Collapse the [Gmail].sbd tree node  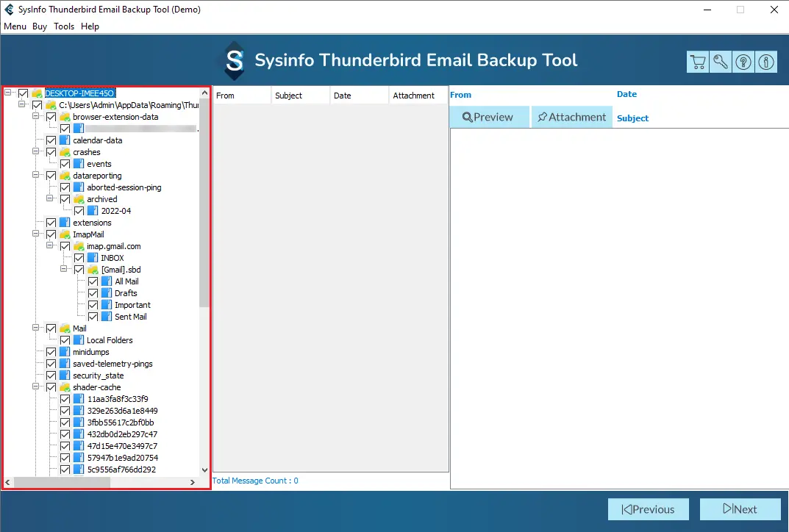pyautogui.click(x=64, y=270)
